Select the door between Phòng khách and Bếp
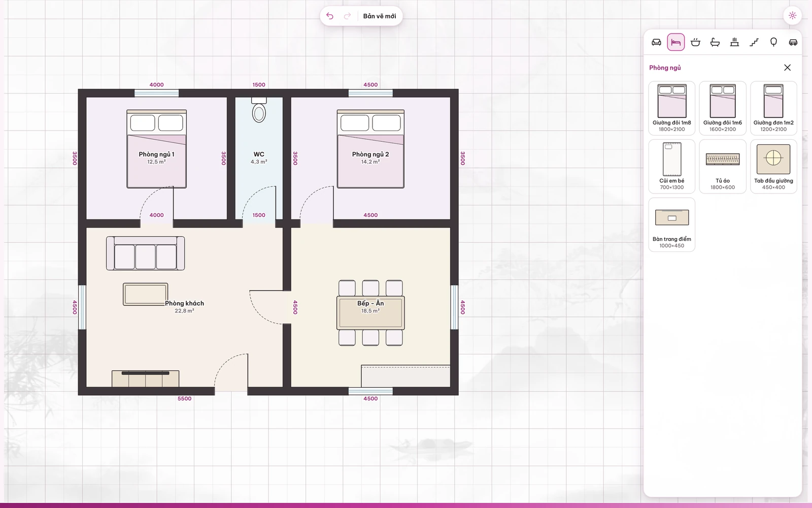The width and height of the screenshot is (812, 508). (x=270, y=307)
